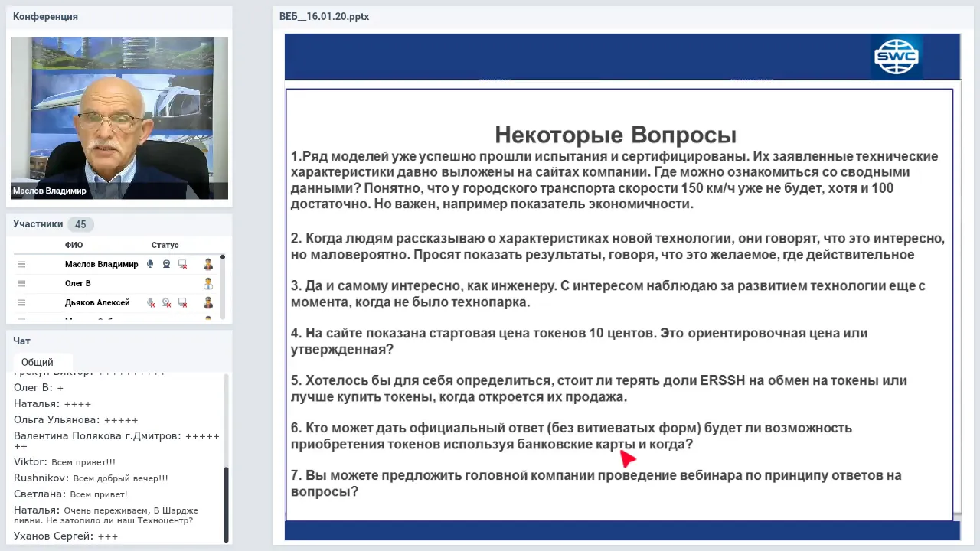Click Viktor's chat message Всем привет!!!
This screenshot has height=551, width=980.
click(x=64, y=462)
